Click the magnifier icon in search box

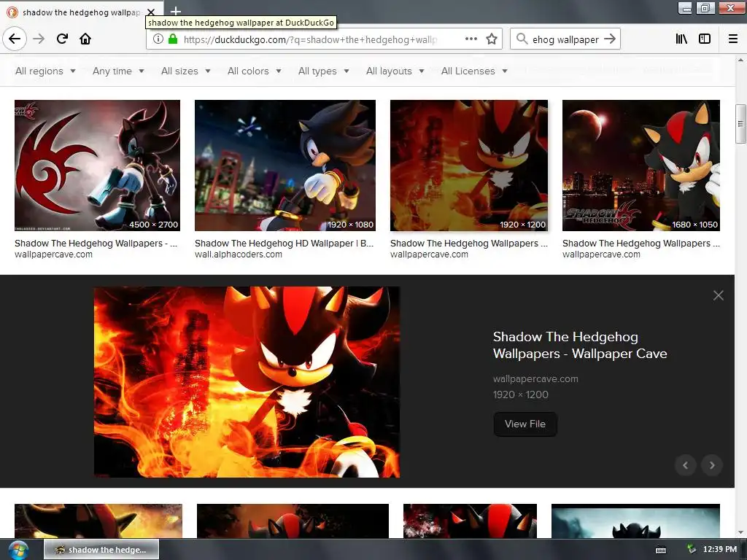click(x=522, y=39)
